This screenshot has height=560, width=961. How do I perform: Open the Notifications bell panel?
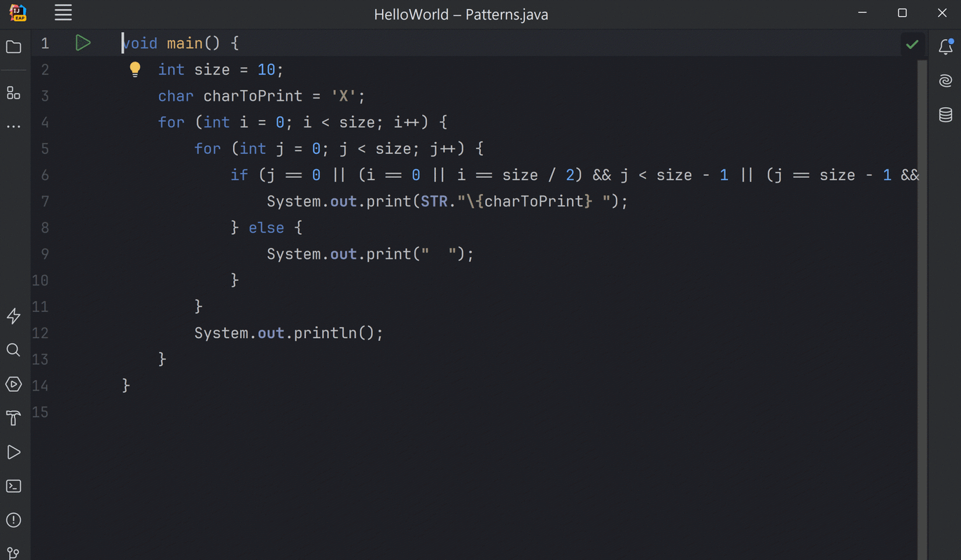click(946, 47)
